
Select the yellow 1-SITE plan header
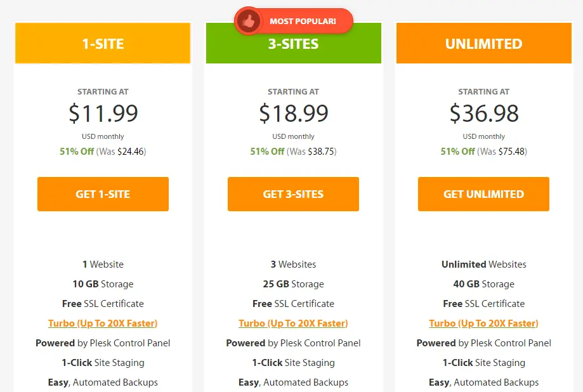pyautogui.click(x=103, y=43)
